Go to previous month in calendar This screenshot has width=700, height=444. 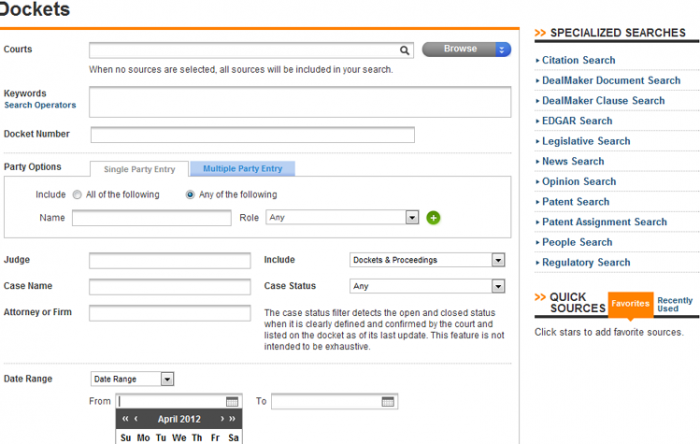click(x=136, y=419)
